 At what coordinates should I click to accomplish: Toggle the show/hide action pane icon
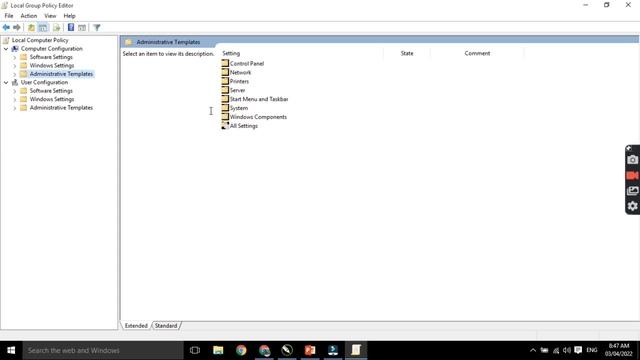[x=82, y=27]
